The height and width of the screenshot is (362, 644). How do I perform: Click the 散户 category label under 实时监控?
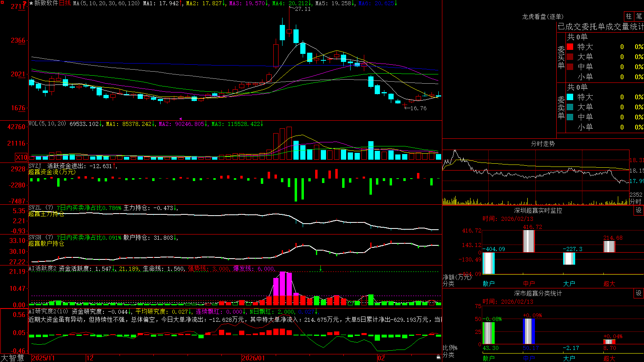pos(489,284)
